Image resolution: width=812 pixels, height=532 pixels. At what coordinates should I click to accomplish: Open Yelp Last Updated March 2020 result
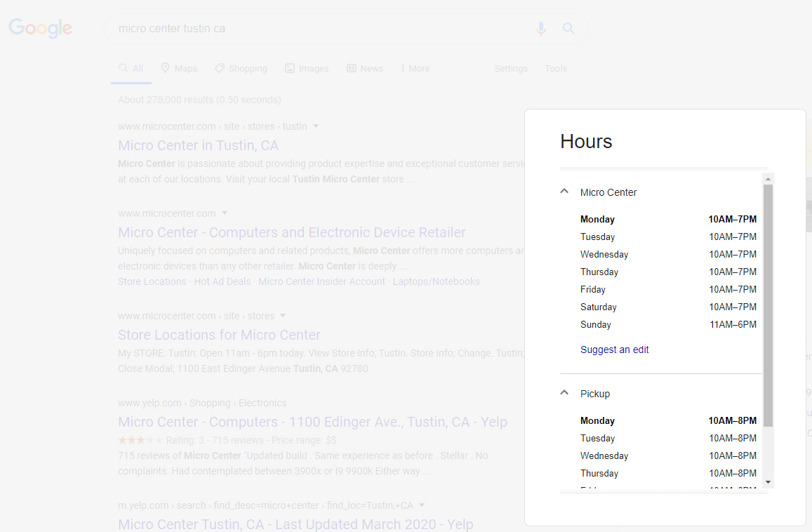295,524
